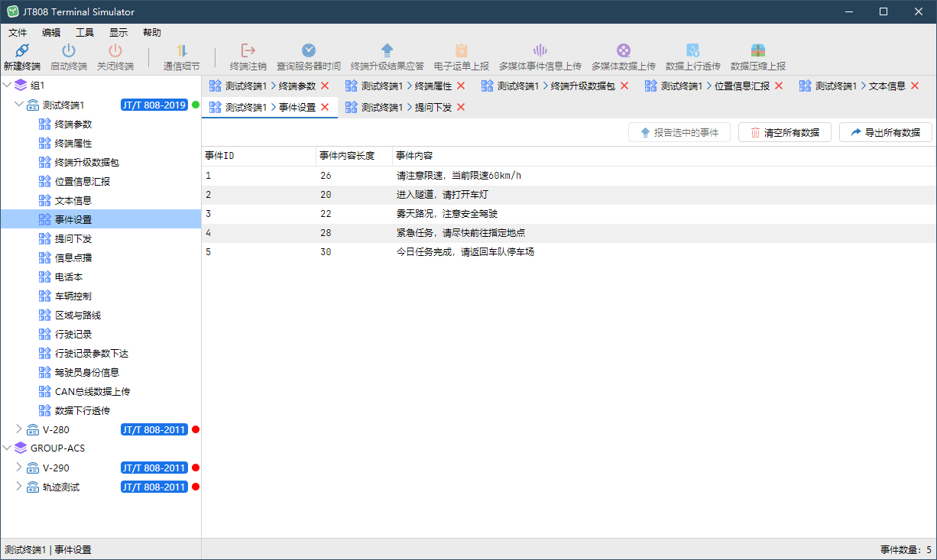Open 通信细节 from the toolbar
937x560 pixels.
[182, 51]
